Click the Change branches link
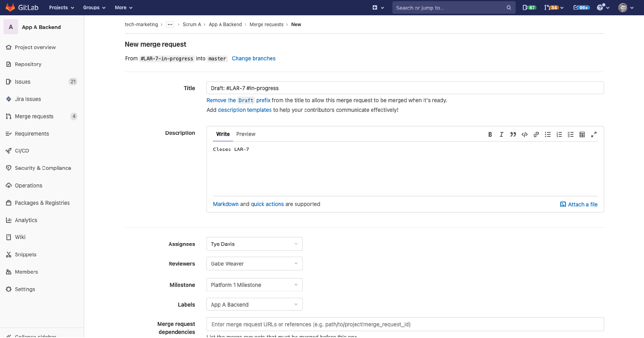The height and width of the screenshot is (338, 644). coord(254,58)
